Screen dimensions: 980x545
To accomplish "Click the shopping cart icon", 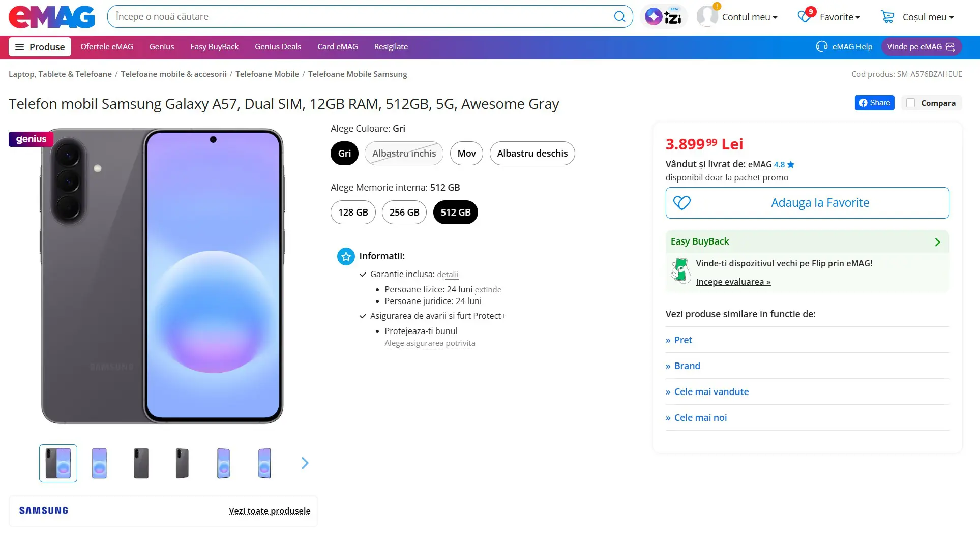I will tap(887, 17).
